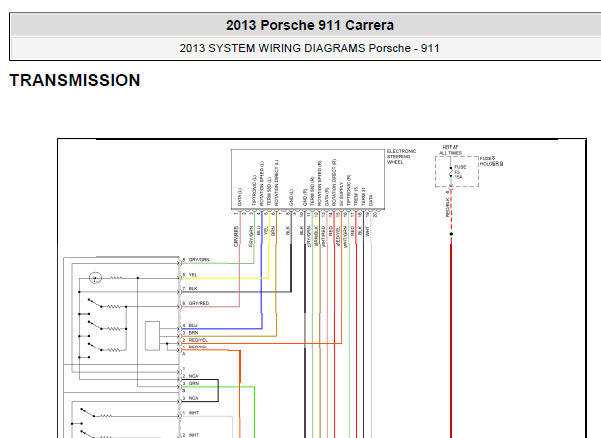
Task: Click the horizontal "WHT" label at connector pin 2
Action: (x=194, y=435)
